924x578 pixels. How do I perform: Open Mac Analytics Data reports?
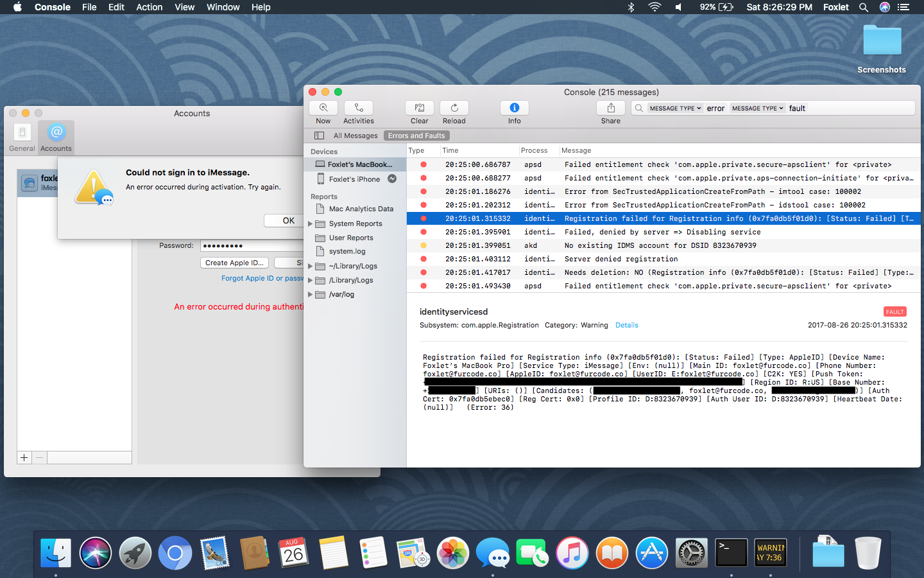(x=355, y=209)
